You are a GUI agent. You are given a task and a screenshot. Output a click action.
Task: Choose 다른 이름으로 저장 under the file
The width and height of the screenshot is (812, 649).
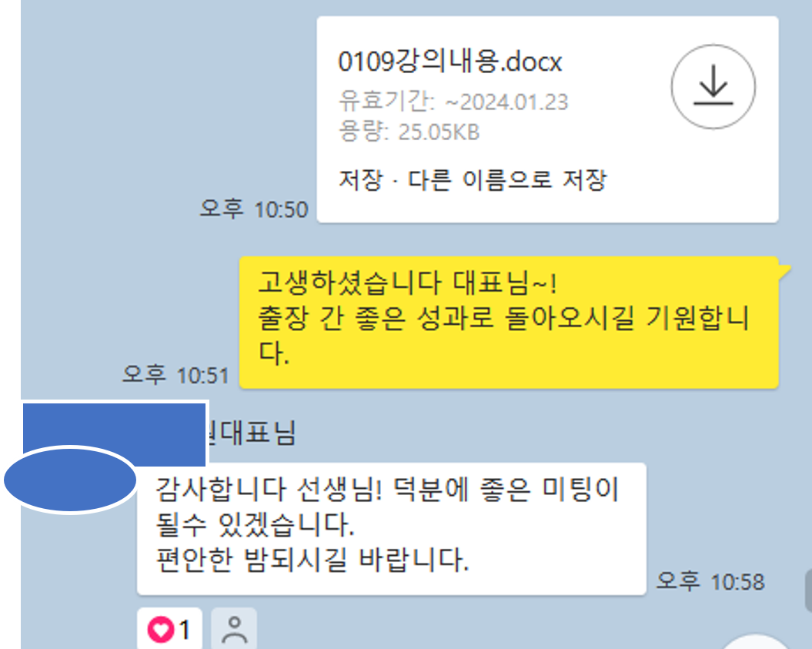coord(507,180)
